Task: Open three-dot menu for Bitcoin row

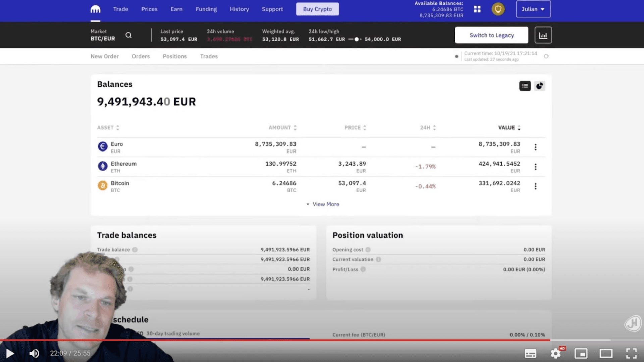Action: pos(535,186)
